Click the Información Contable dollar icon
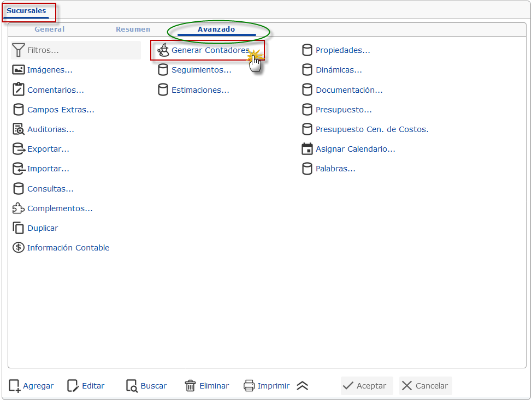532x400 pixels. (19, 248)
